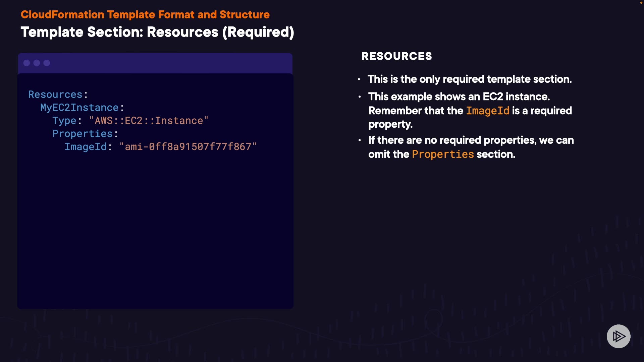Image resolution: width=644 pixels, height=362 pixels.
Task: Click the ImageId key in the code block
Action: (x=86, y=147)
